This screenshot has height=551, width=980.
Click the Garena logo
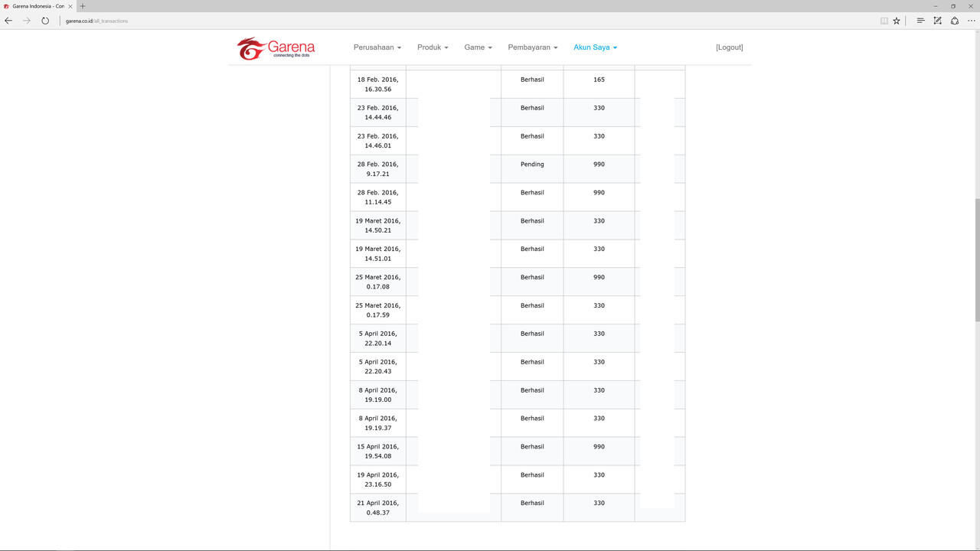(276, 47)
